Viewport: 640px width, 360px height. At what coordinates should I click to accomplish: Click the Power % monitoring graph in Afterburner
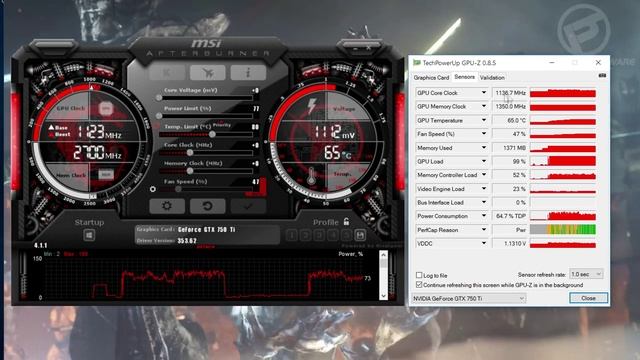202,278
